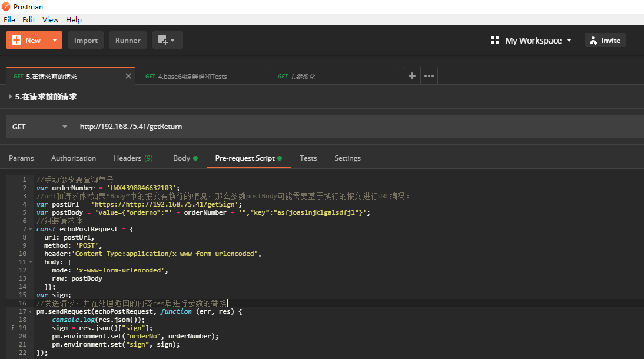The image size is (644, 359).
Task: Collapse the 5.在请求前的请求 request header
Action: point(11,96)
